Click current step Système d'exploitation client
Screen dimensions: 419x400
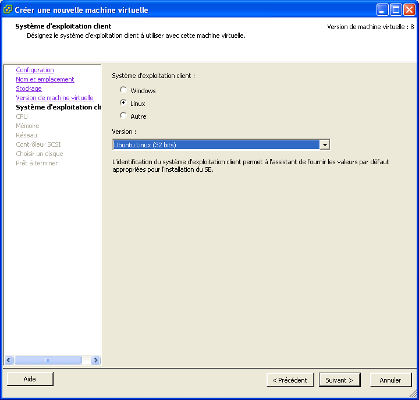point(58,107)
